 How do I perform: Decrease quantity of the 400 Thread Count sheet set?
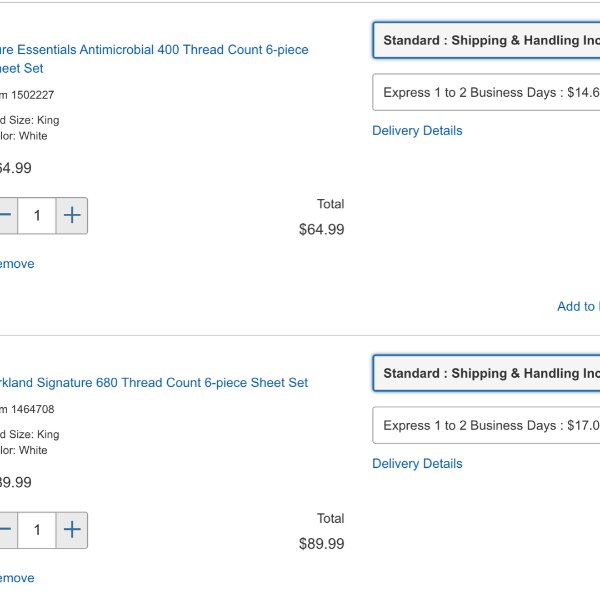click(8, 215)
